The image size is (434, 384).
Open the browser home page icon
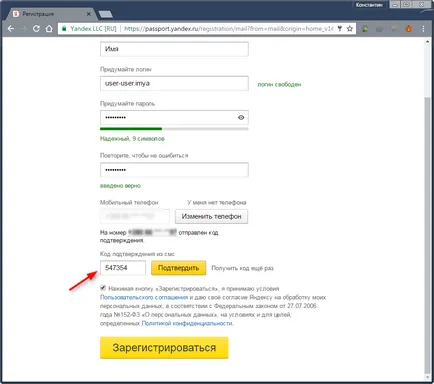49,29
